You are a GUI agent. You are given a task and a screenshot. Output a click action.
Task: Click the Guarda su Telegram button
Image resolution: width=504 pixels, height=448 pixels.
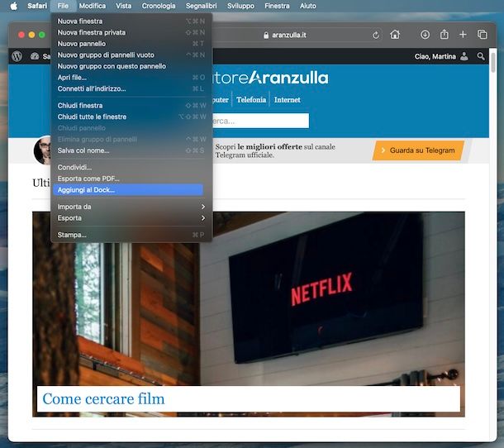coord(418,150)
